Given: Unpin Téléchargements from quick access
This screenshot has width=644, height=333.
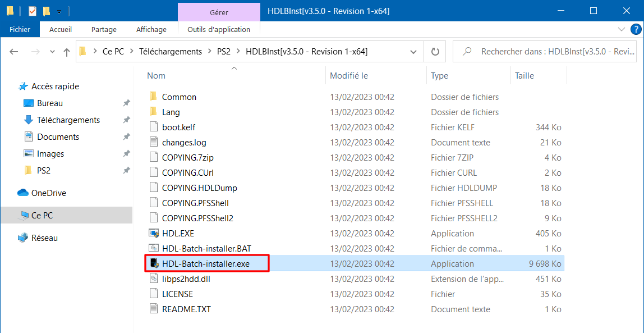Looking at the screenshot, I should click(x=127, y=120).
